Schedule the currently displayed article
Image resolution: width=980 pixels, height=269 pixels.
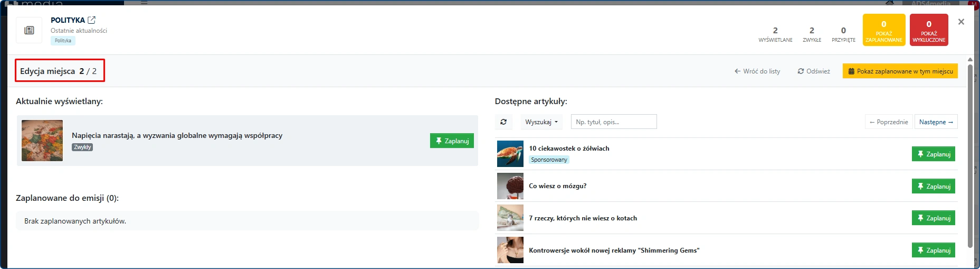tap(452, 141)
